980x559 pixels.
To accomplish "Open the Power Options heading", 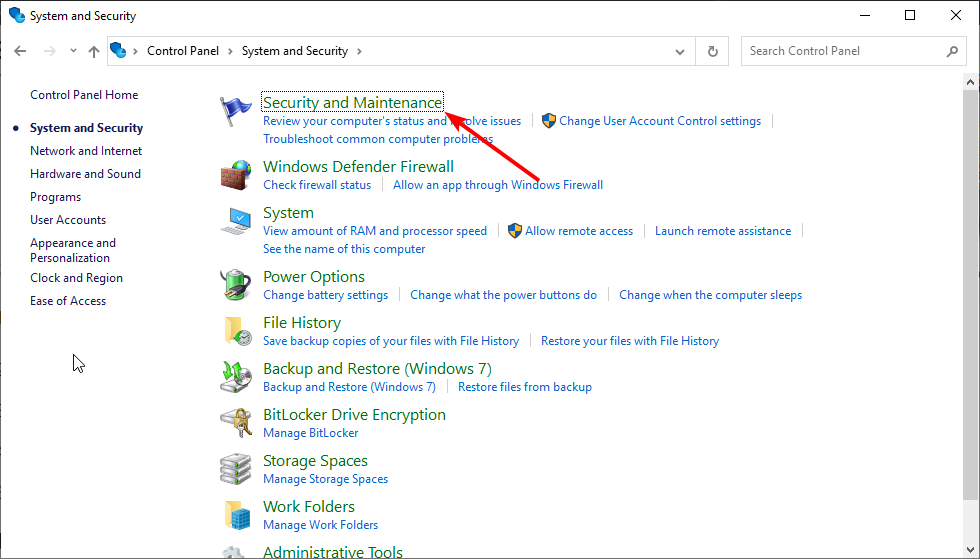I will 314,277.
